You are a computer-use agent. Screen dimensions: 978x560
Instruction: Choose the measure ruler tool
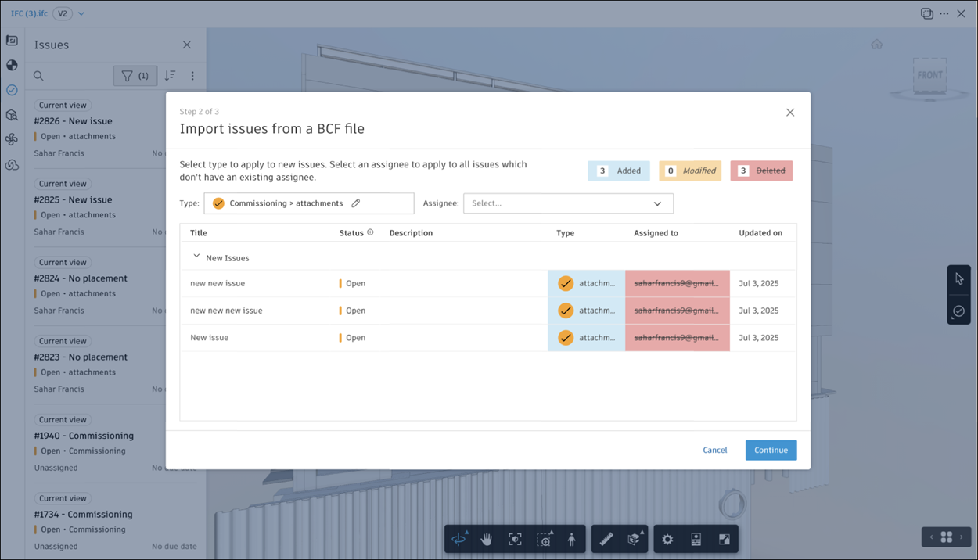coord(606,539)
